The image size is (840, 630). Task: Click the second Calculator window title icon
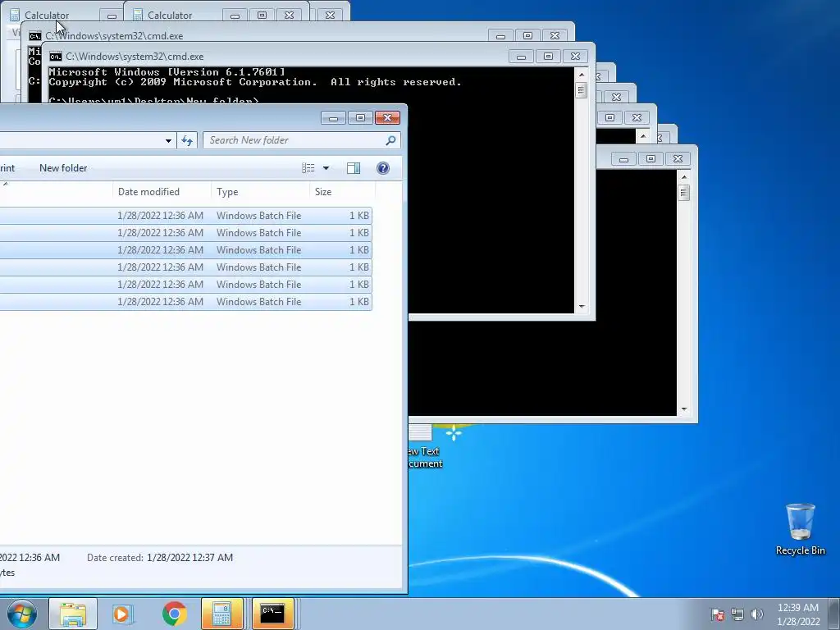click(138, 15)
